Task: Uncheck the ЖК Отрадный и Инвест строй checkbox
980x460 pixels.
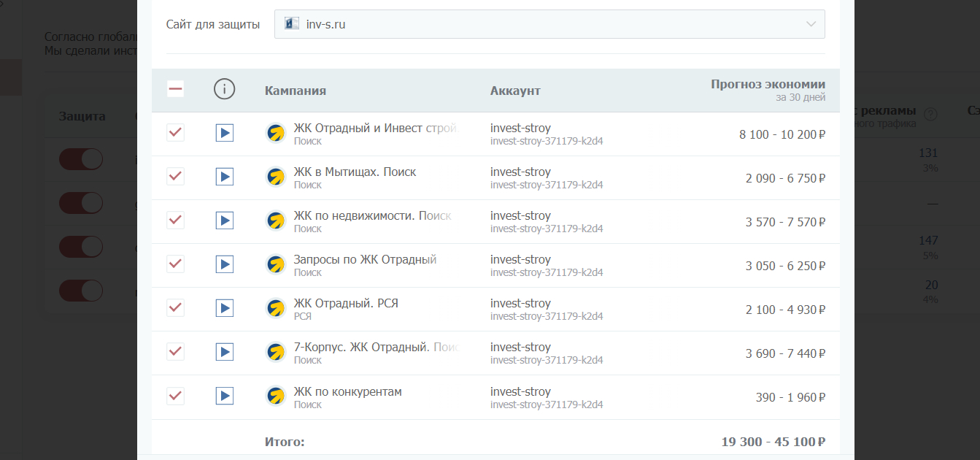Action: pyautogui.click(x=176, y=133)
